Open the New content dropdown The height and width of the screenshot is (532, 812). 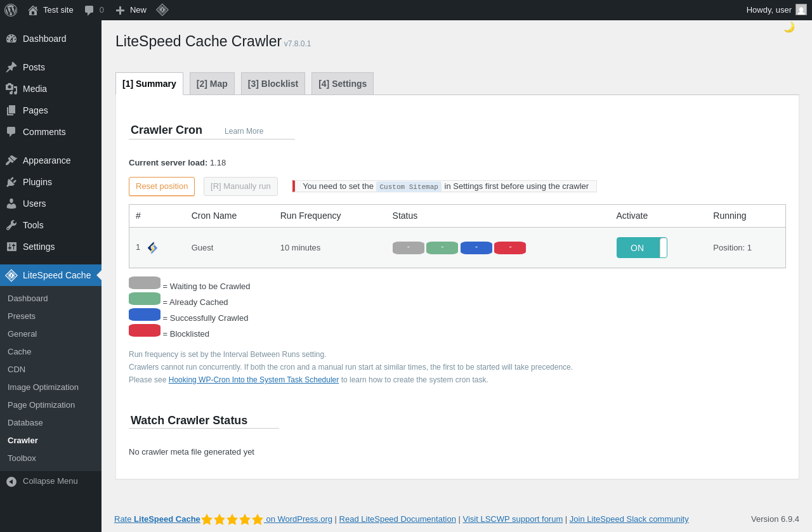click(131, 10)
